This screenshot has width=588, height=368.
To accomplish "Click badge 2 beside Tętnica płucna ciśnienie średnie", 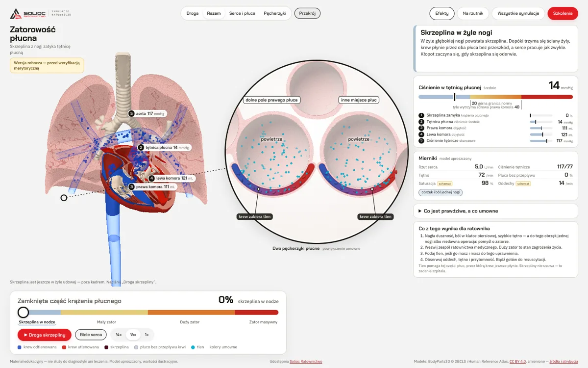I will (x=421, y=122).
